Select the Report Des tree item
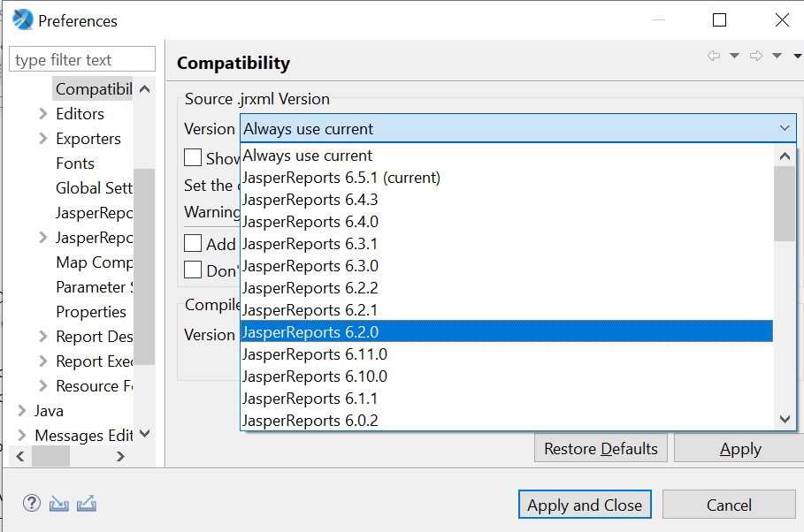This screenshot has height=532, width=804. [95, 336]
